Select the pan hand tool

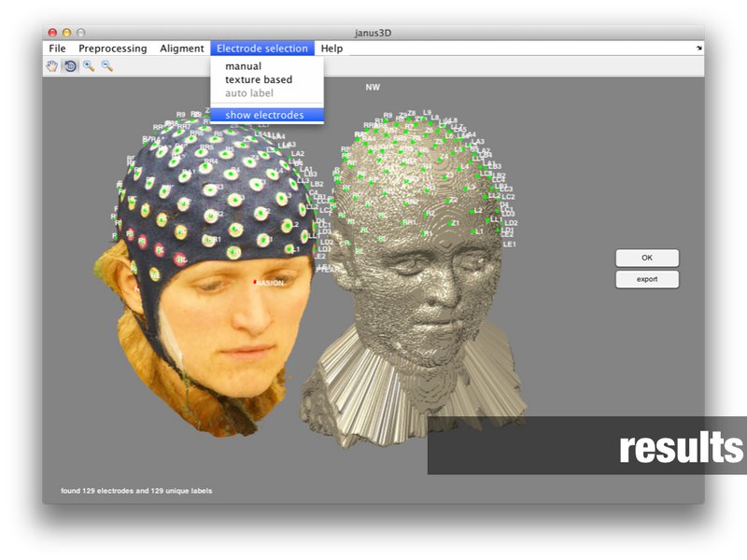click(53, 66)
